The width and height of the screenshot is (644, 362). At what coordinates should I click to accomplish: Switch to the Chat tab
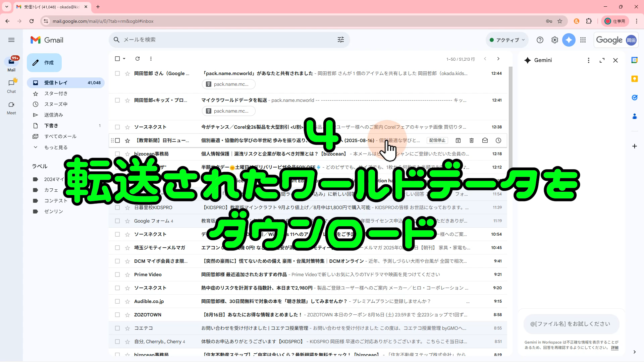pos(11,85)
